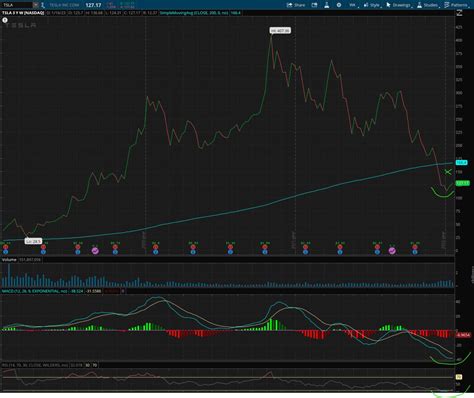This screenshot has height=398, width=474.
Task: Click the TSLA symbol input field
Action: tap(17, 5)
